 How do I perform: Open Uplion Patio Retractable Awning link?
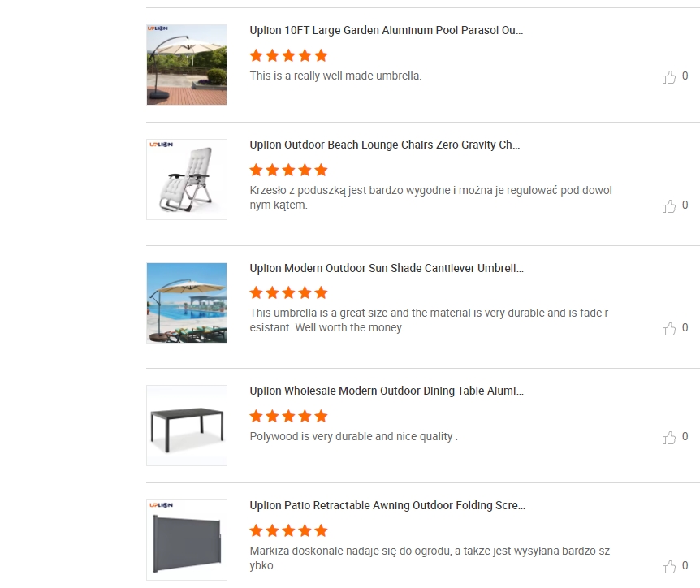tap(387, 505)
